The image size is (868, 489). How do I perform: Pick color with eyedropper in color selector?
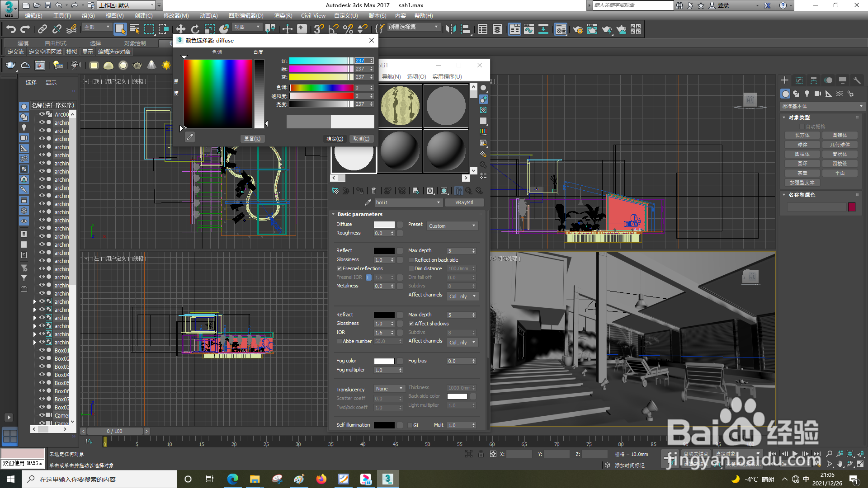coord(190,137)
